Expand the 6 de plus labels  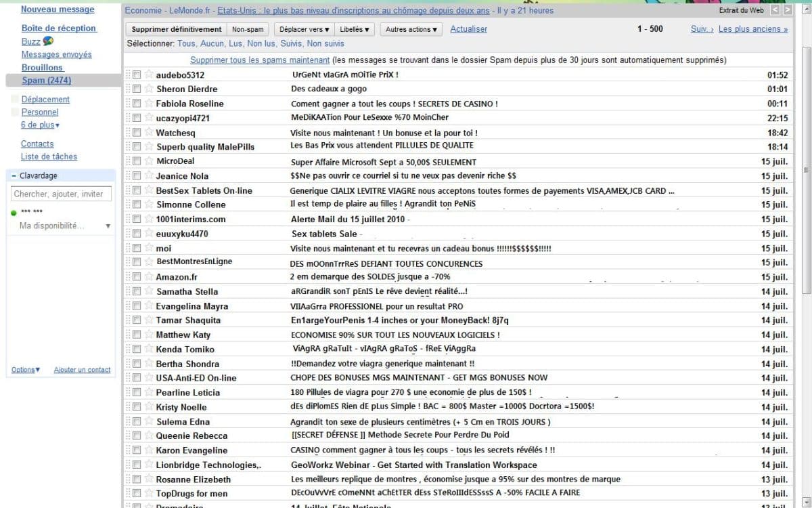(x=40, y=125)
